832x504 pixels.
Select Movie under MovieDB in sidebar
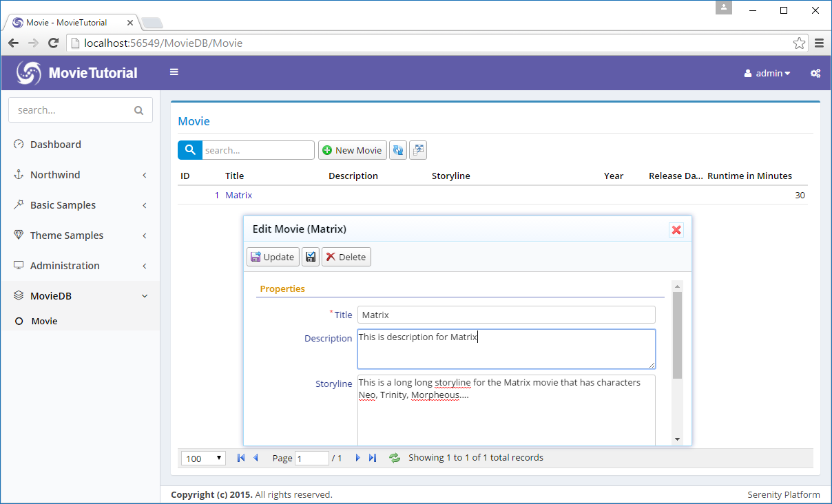80,321
